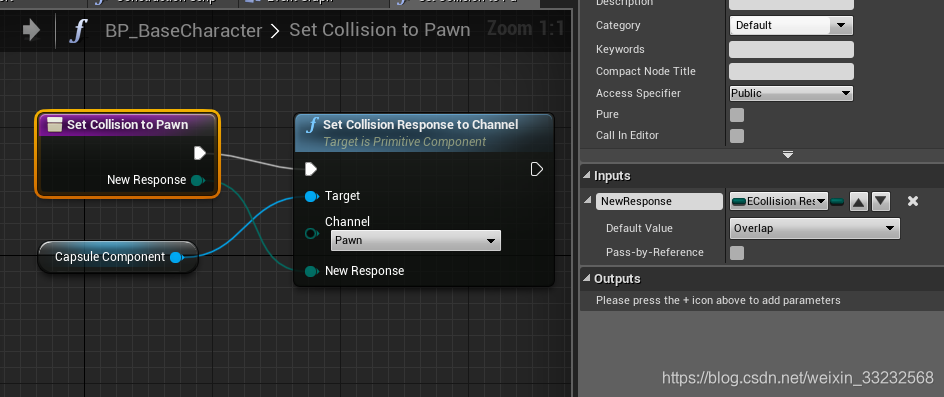Viewport: 944px width, 397px height.
Task: Click the Set Collision to Pawn breadcrumb
Action: click(x=379, y=30)
